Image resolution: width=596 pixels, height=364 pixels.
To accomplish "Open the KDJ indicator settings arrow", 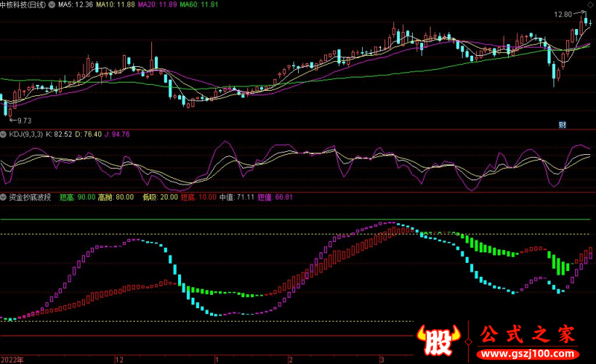I will point(4,134).
